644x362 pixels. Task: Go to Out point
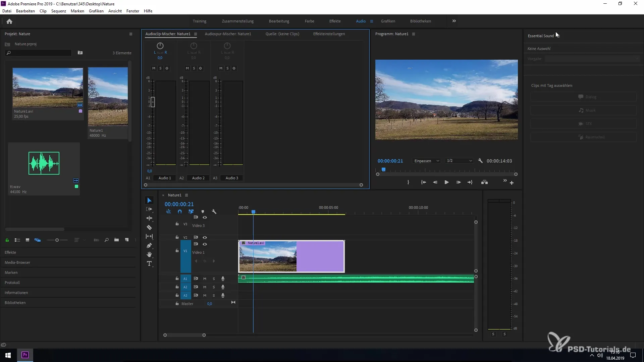pyautogui.click(x=470, y=182)
